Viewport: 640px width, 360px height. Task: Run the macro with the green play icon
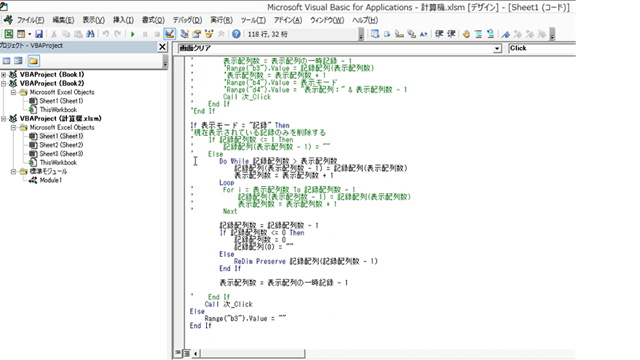132,34
